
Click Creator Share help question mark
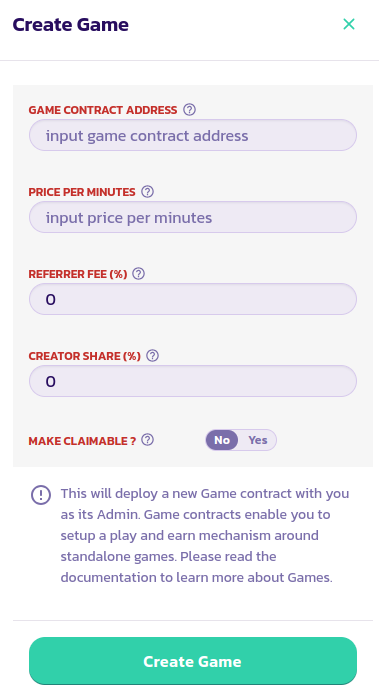[x=152, y=355]
